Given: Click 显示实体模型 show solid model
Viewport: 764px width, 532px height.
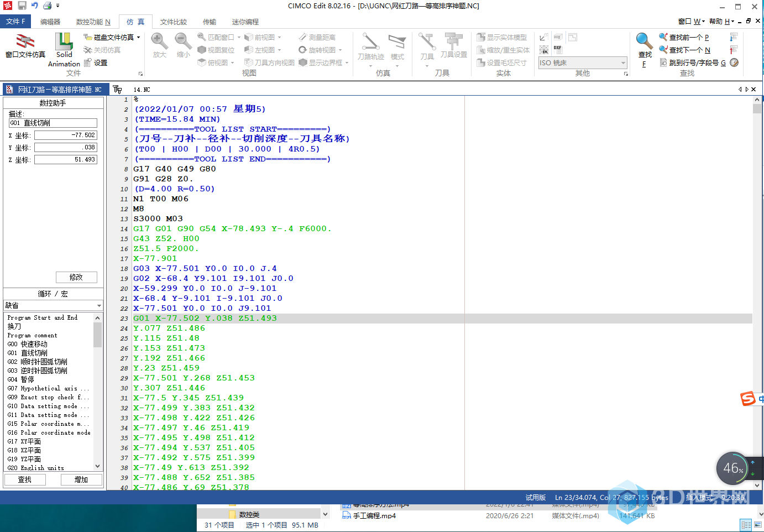Looking at the screenshot, I should pos(501,37).
